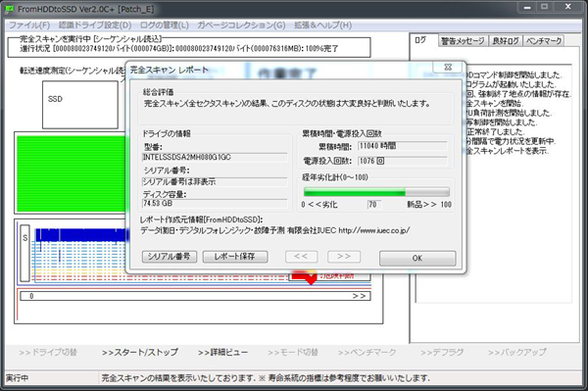Confirm the report with OK
588x391 pixels.
(x=417, y=258)
